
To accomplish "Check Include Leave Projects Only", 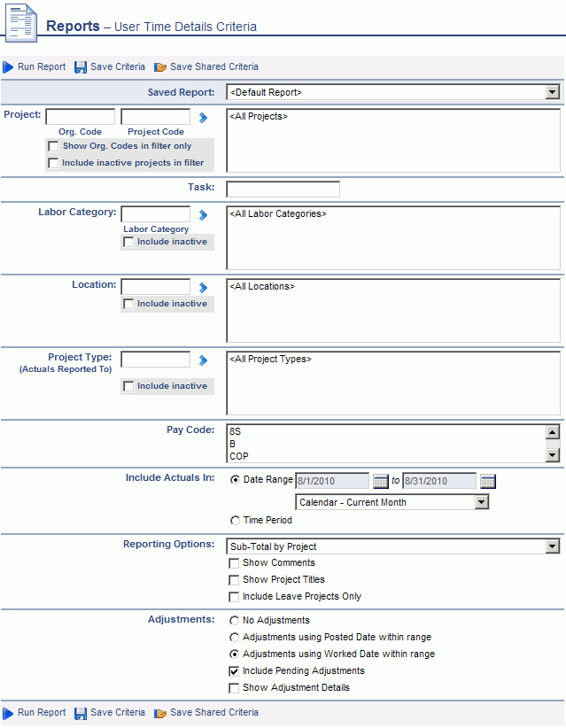I will coord(234,597).
